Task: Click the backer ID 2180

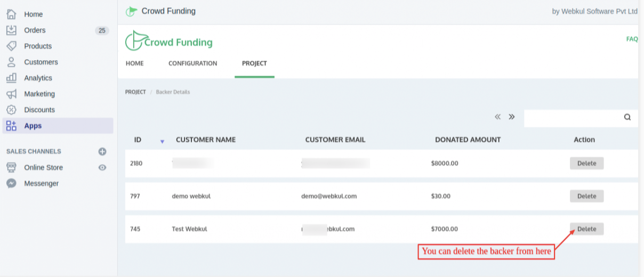Action: pyautogui.click(x=136, y=164)
